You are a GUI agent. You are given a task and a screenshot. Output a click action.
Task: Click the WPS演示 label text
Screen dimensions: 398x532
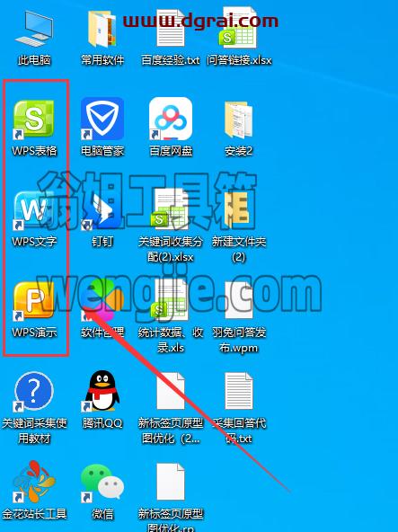tap(34, 332)
